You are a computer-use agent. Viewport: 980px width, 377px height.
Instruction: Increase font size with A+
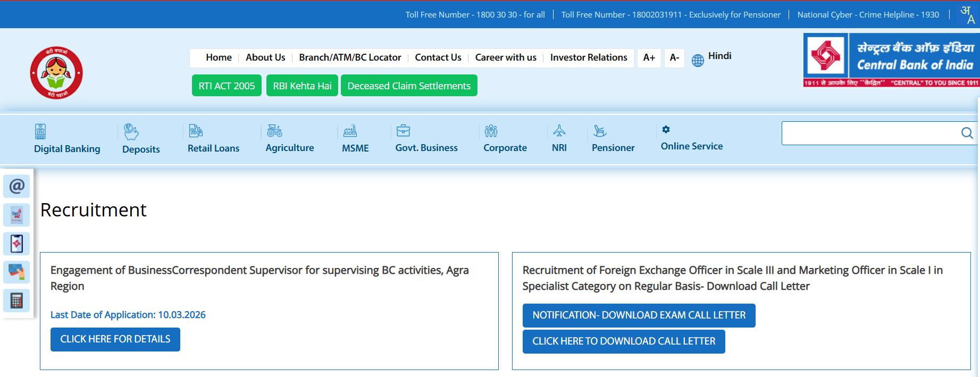[x=649, y=57]
